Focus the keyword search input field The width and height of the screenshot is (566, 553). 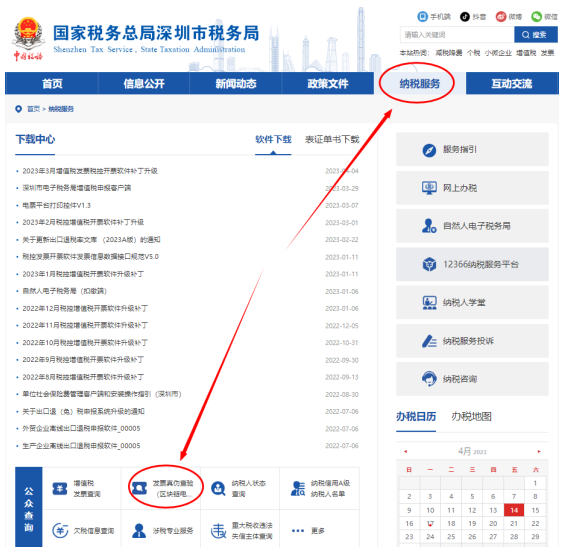click(x=457, y=35)
